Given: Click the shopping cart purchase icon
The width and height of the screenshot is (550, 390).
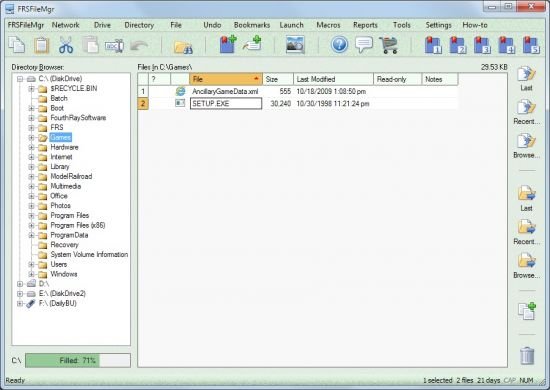Looking at the screenshot, I should [389, 45].
